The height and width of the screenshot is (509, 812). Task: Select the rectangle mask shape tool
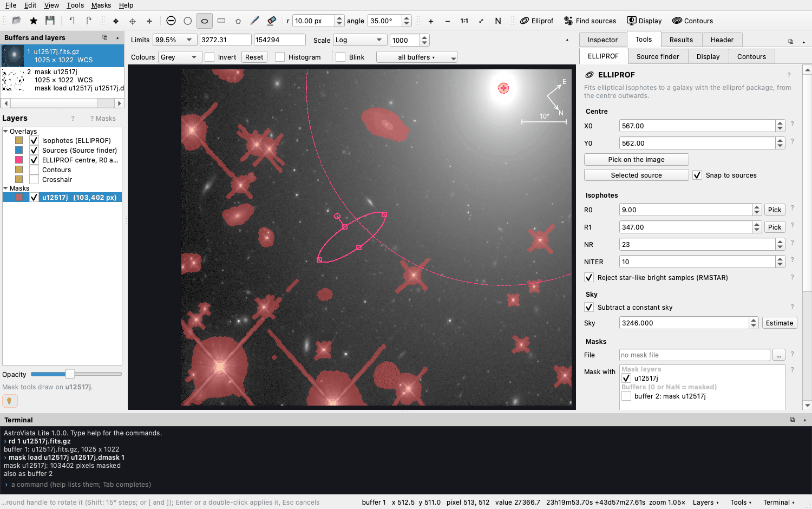click(221, 21)
